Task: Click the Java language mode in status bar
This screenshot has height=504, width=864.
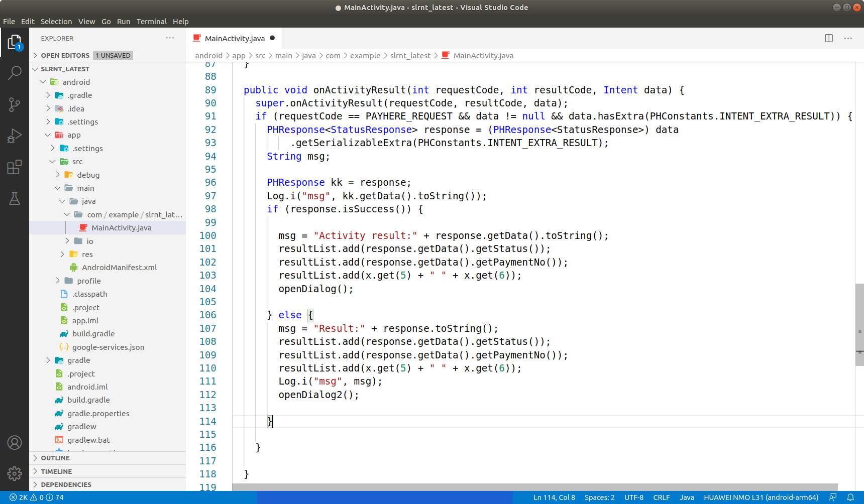Action: click(x=687, y=497)
